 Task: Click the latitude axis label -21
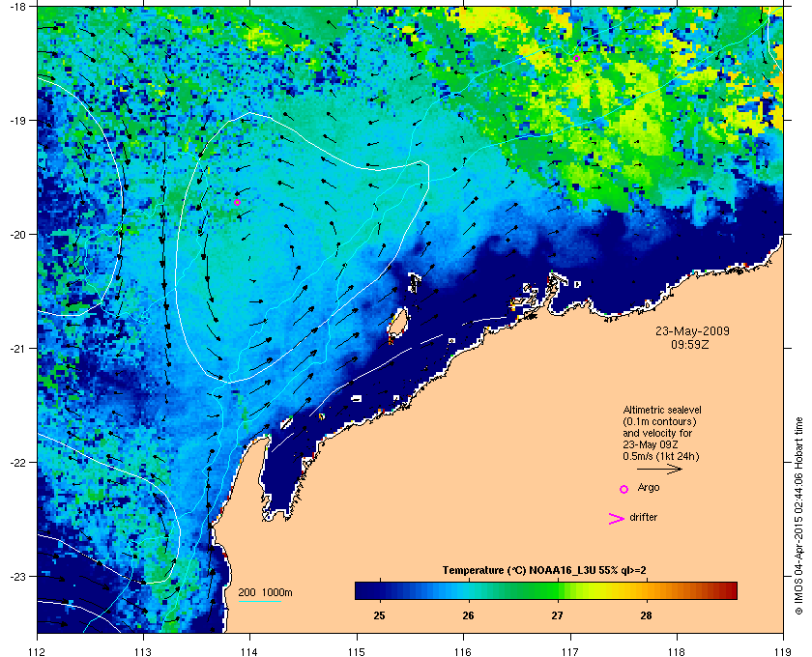click(x=18, y=349)
